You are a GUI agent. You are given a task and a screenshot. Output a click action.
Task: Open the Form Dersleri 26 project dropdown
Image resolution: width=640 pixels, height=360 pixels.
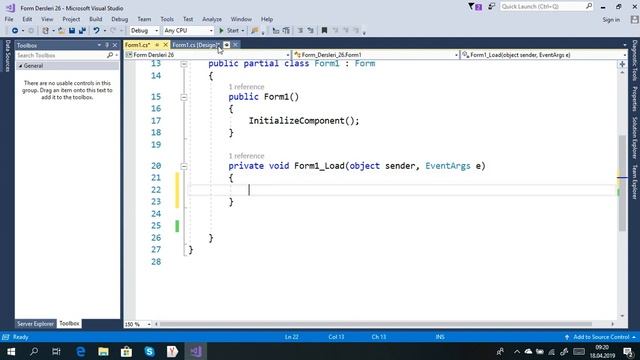(x=207, y=55)
